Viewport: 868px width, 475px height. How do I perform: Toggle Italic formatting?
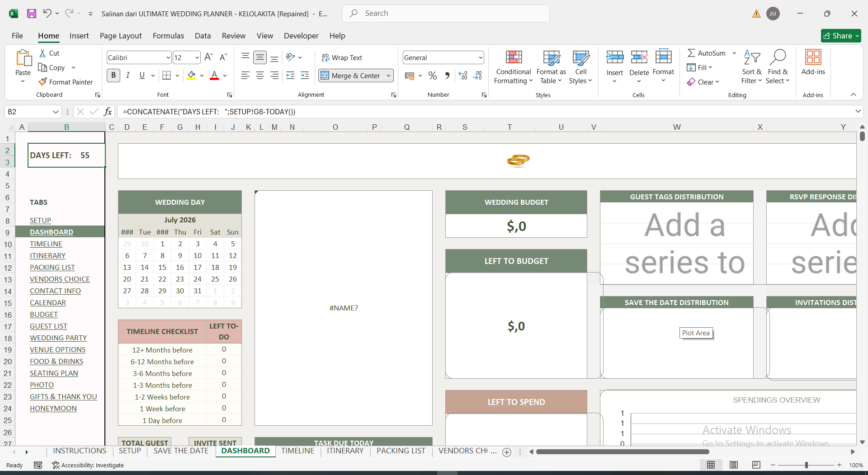[x=128, y=75]
